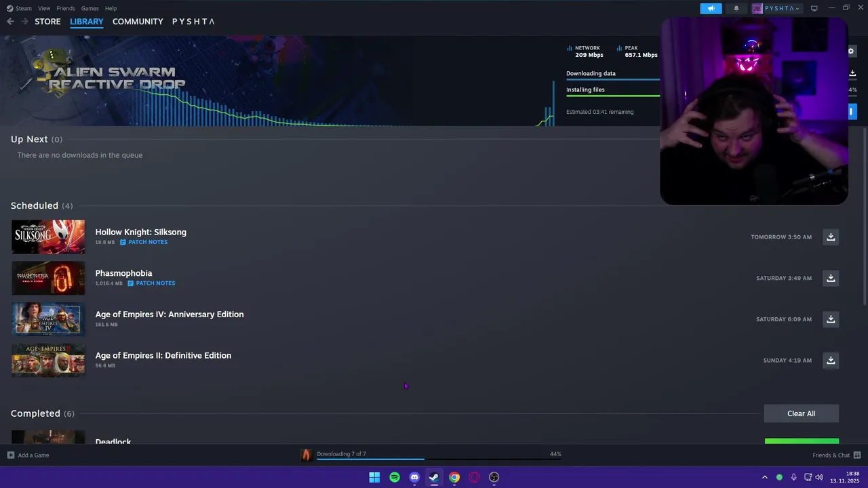
Task: Click the game icon beside Downloading 7 of 7
Action: pyautogui.click(x=306, y=455)
